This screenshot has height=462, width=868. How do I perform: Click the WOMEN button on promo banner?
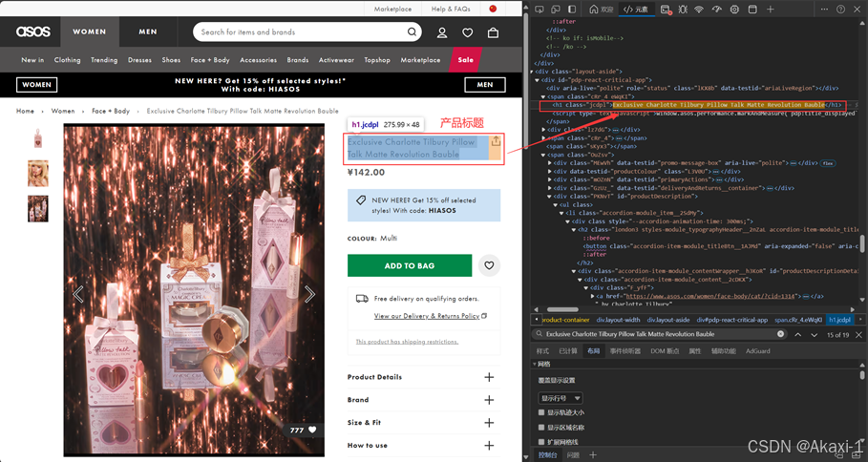point(37,85)
